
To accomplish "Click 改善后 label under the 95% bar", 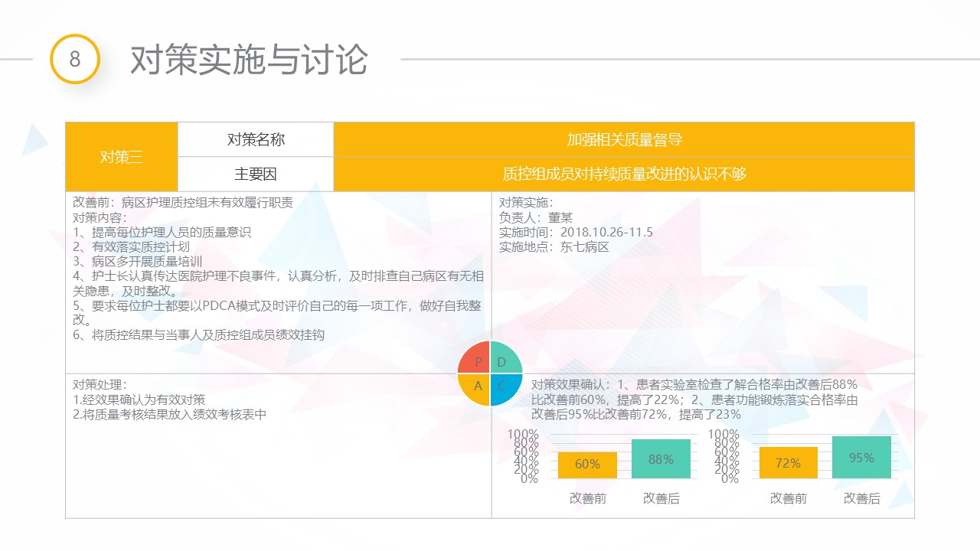I will (862, 498).
